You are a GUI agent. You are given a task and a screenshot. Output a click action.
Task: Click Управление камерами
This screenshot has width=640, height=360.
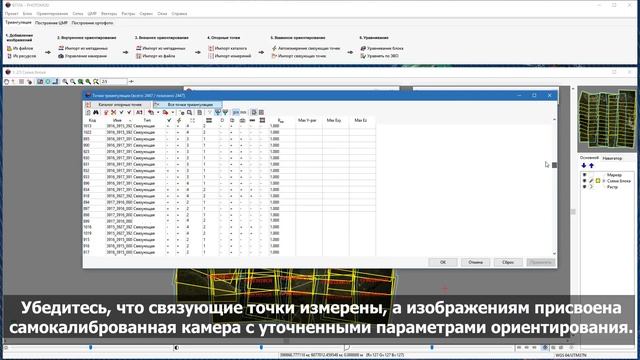click(83, 56)
